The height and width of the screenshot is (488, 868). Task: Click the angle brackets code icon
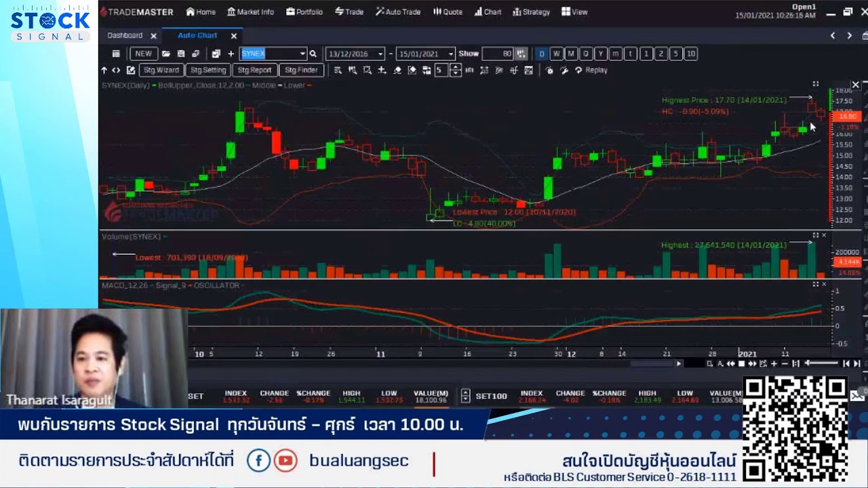[116, 70]
